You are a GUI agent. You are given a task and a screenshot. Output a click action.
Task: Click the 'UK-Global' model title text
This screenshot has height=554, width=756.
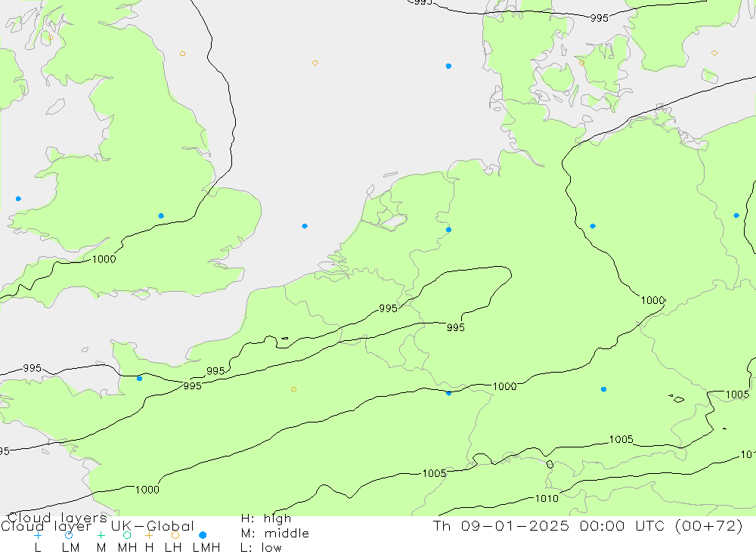153,526
